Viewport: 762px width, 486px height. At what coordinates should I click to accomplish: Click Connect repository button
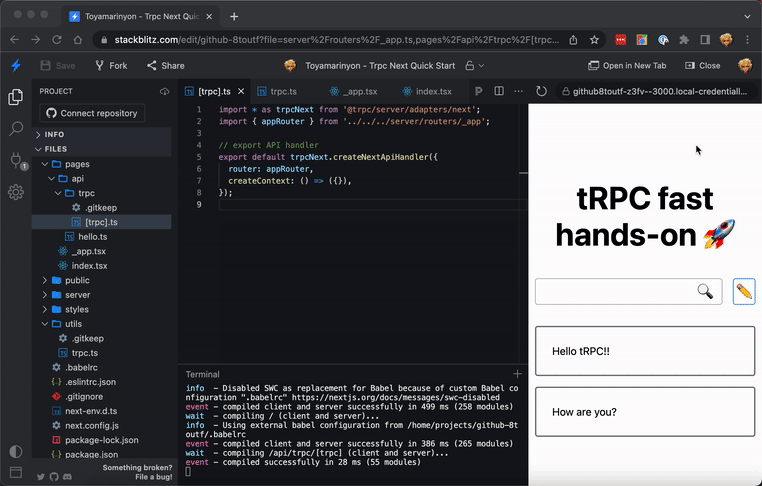(x=92, y=113)
